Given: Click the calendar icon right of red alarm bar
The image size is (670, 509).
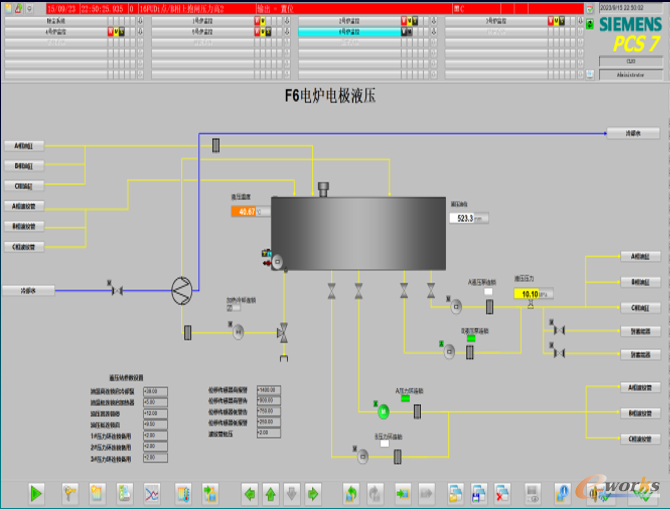Looking at the screenshot, I should coord(590,9).
